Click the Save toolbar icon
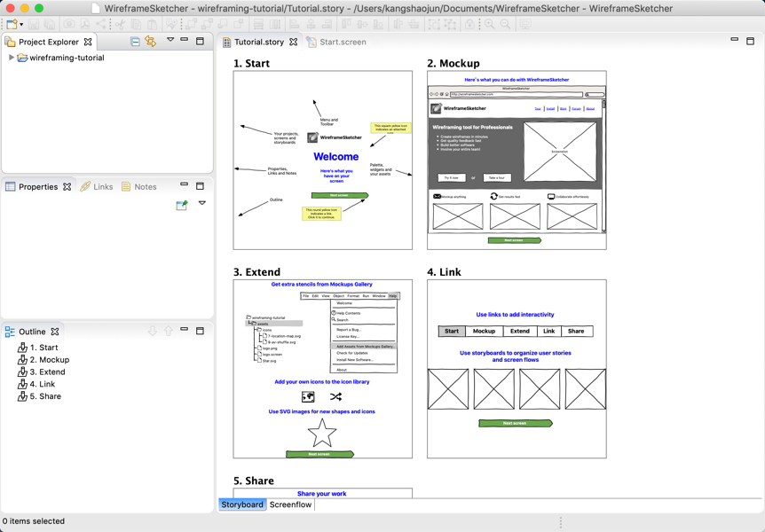The height and width of the screenshot is (532, 765). pos(33,24)
